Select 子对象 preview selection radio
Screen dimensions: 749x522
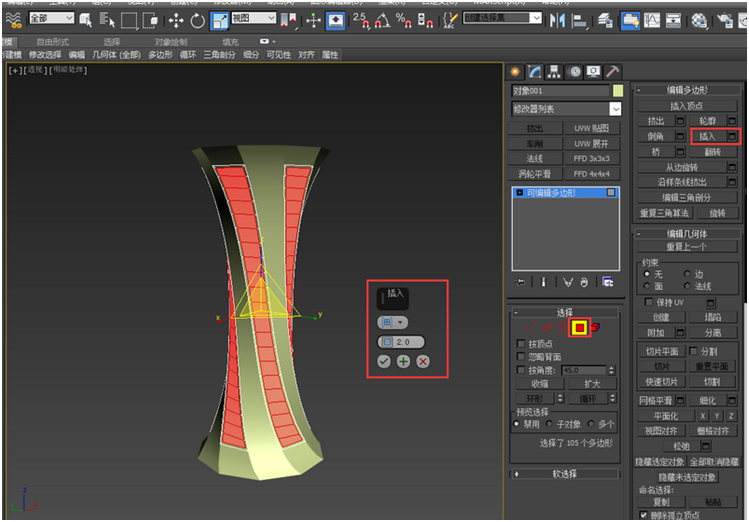click(549, 424)
